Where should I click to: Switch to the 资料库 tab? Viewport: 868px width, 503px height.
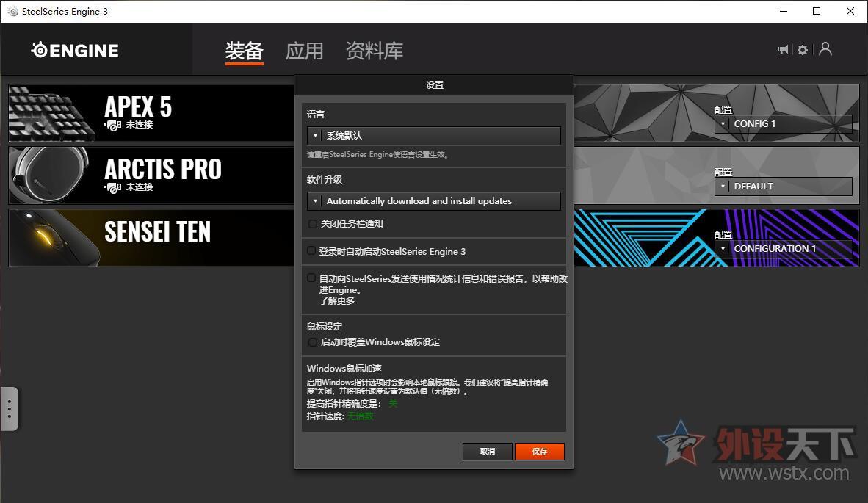coord(375,51)
